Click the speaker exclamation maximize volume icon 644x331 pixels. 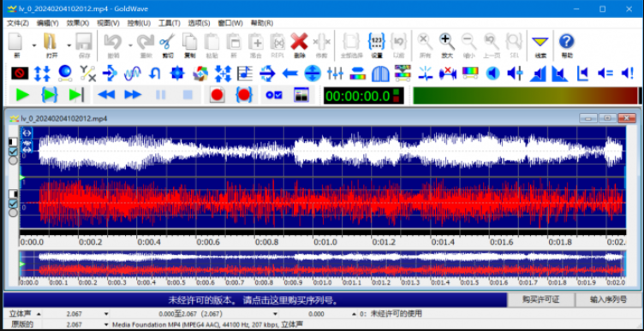click(x=627, y=74)
